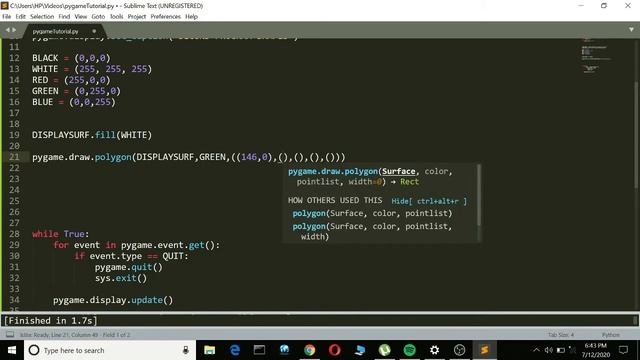Open File Explorer from the taskbar

pyautogui.click(x=209, y=350)
